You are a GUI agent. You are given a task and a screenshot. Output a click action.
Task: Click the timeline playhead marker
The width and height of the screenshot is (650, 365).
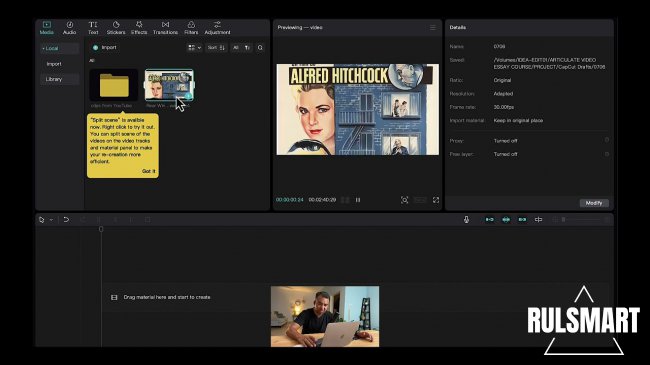tap(101, 229)
